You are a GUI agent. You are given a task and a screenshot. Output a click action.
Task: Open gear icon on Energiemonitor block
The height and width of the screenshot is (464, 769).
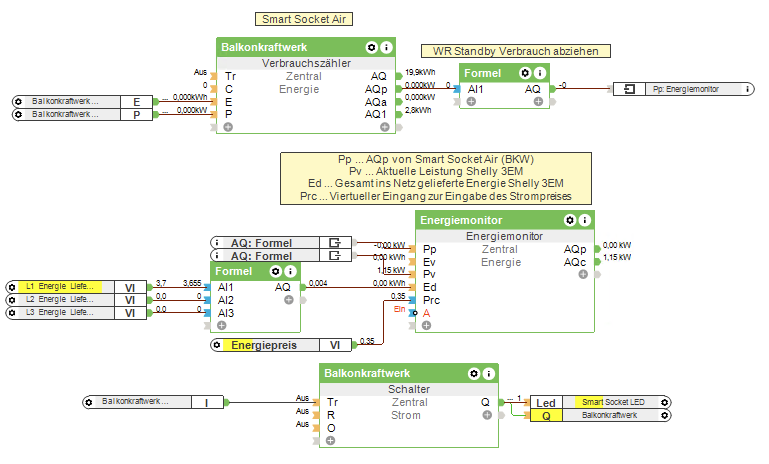(570, 220)
